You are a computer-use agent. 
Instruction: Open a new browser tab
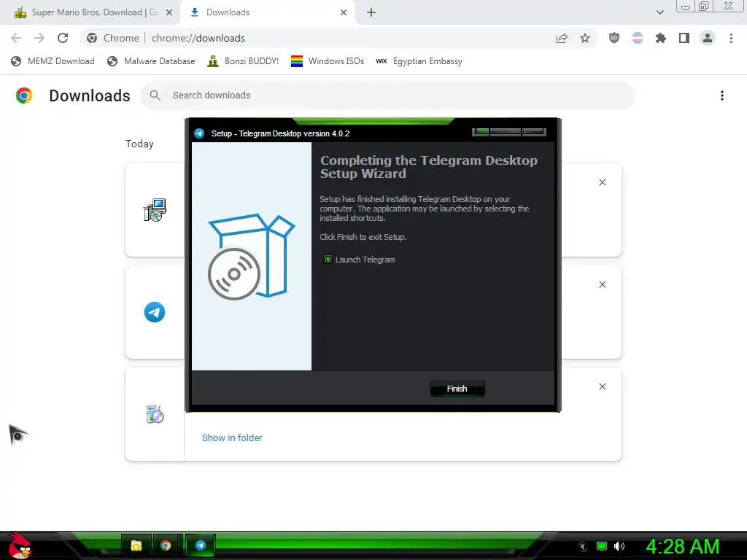point(371,12)
